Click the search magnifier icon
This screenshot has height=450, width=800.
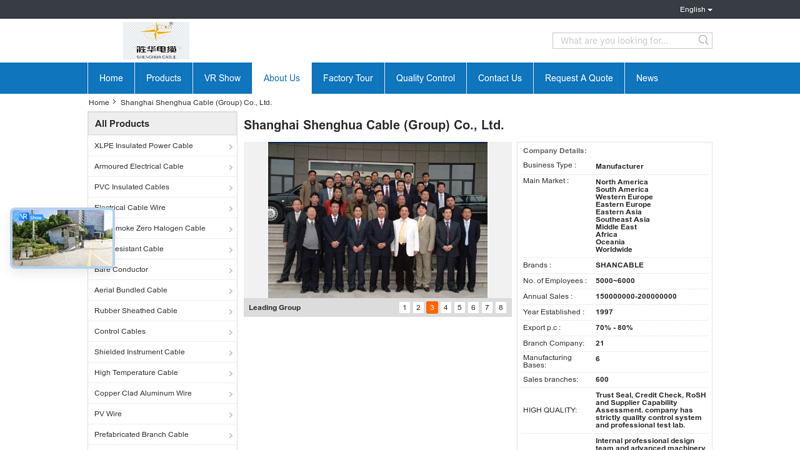tap(703, 40)
